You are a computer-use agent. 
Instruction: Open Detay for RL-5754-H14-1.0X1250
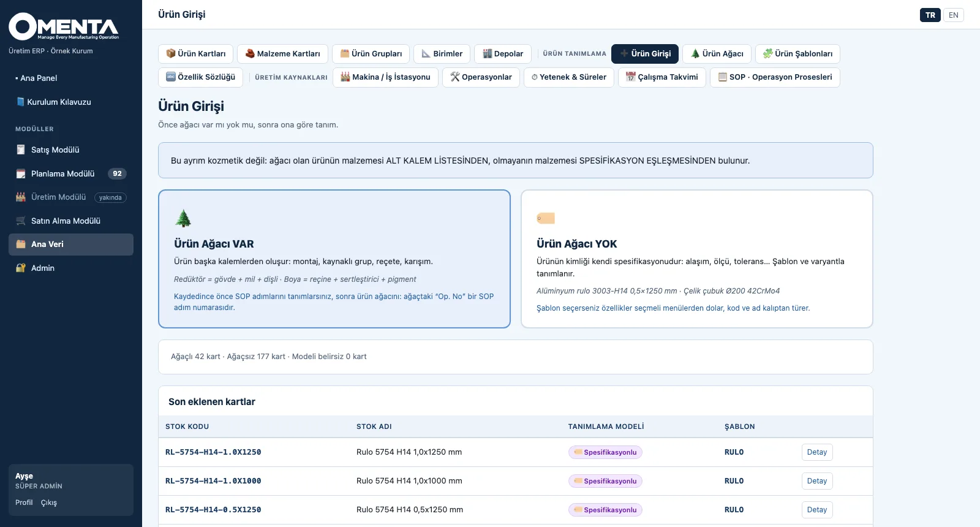817,452
